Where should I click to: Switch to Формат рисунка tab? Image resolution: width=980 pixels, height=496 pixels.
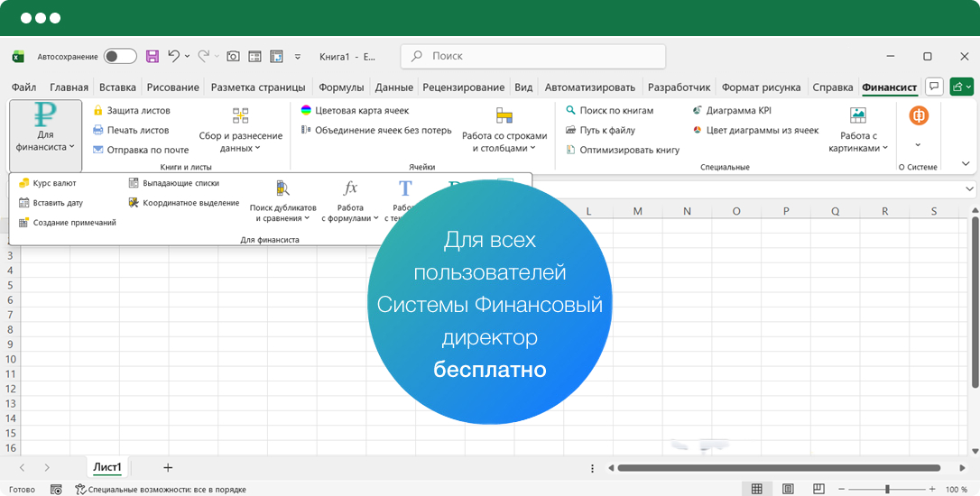coord(762,87)
